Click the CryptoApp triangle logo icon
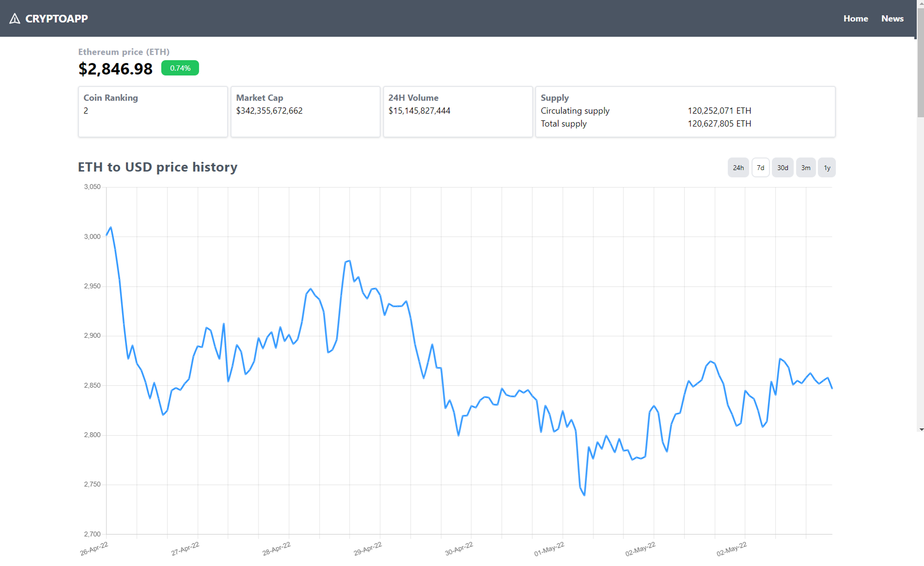Image resolution: width=924 pixels, height=566 pixels. click(15, 18)
